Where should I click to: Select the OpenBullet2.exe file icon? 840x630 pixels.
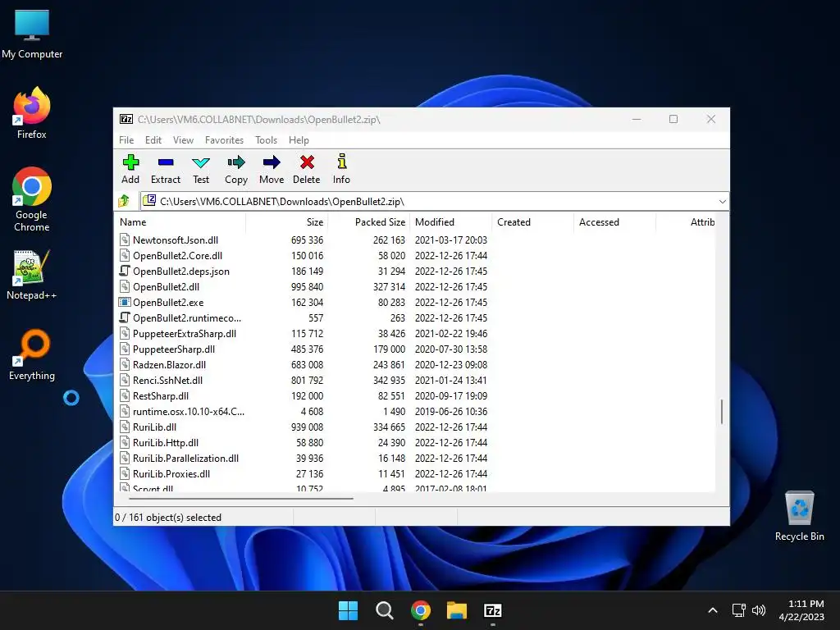[x=125, y=302]
